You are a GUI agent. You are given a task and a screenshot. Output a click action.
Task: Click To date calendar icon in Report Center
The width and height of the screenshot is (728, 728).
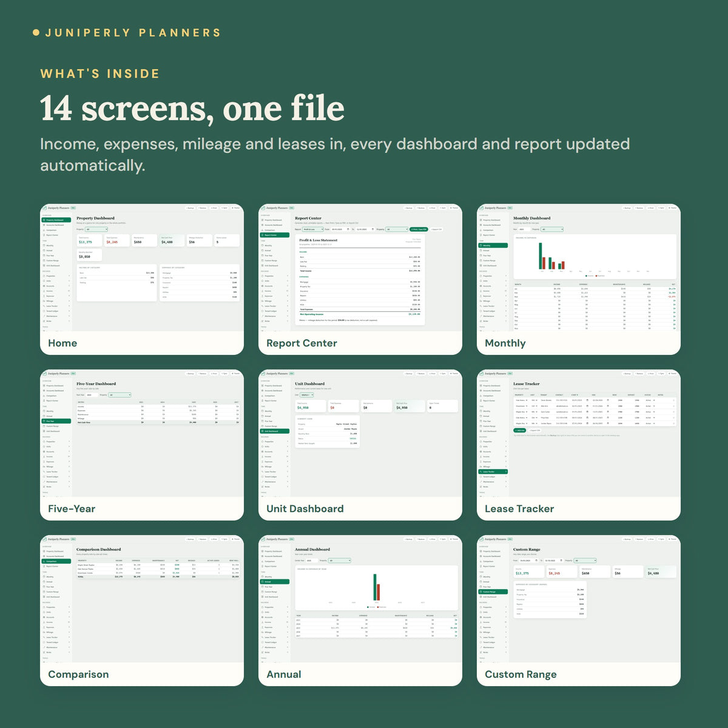[372, 229]
